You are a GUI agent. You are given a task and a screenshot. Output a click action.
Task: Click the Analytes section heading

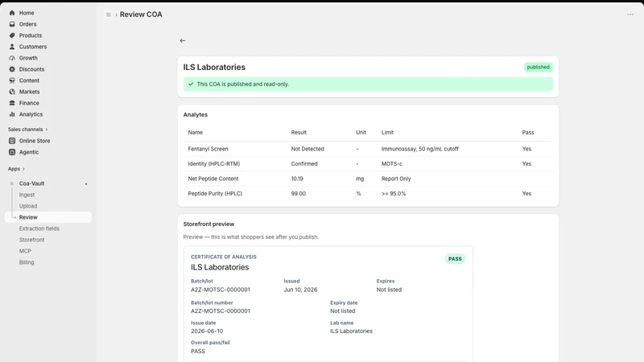(x=196, y=115)
